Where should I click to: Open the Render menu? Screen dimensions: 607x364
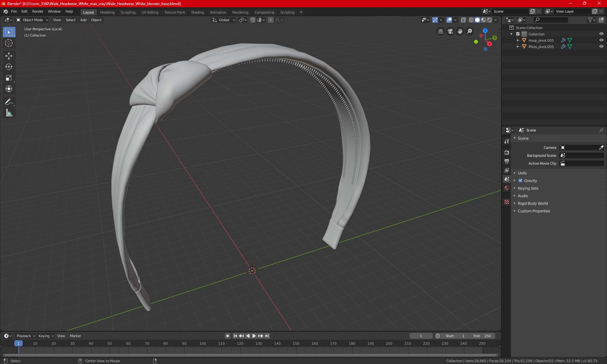pyautogui.click(x=38, y=11)
